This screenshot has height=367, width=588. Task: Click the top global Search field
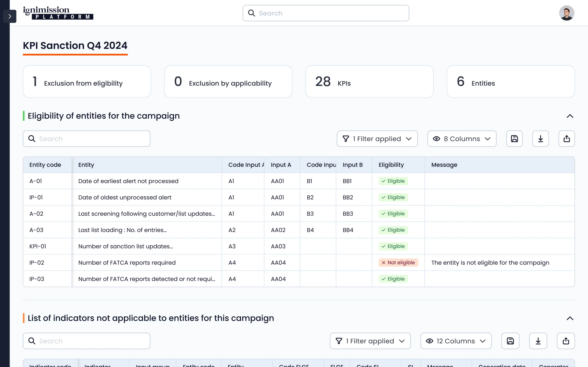click(326, 13)
